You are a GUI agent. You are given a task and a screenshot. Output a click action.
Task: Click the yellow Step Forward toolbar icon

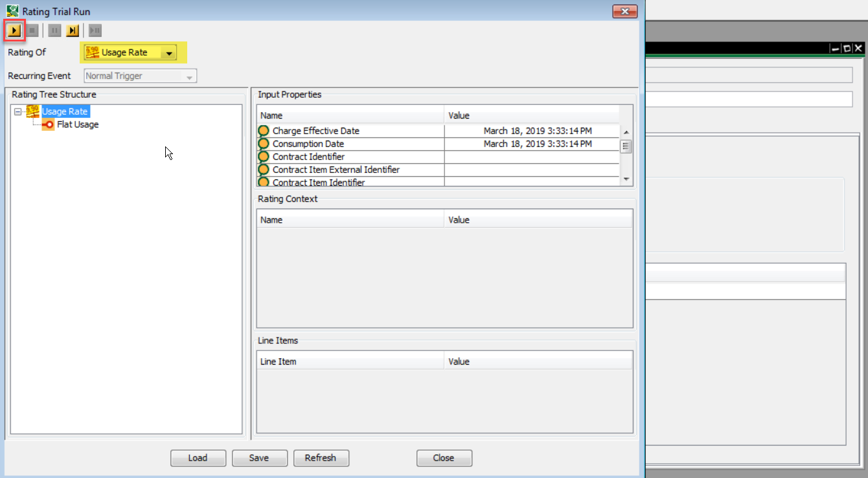pos(73,30)
